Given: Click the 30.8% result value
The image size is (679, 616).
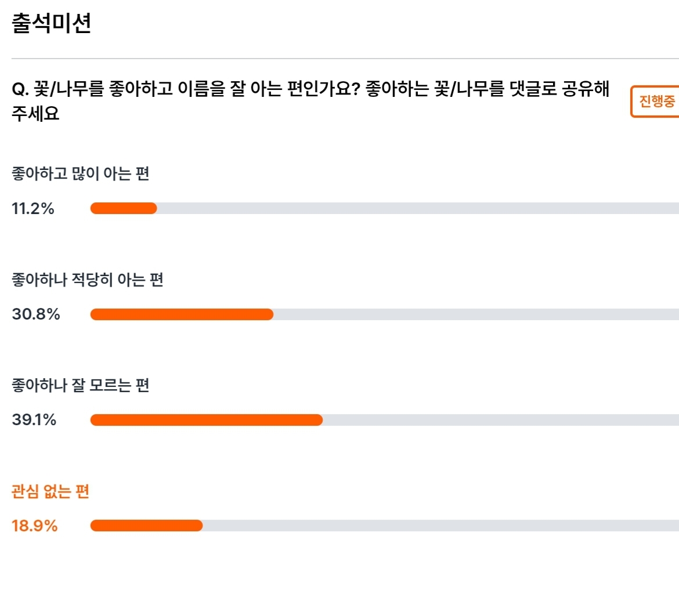Looking at the screenshot, I should 36,314.
